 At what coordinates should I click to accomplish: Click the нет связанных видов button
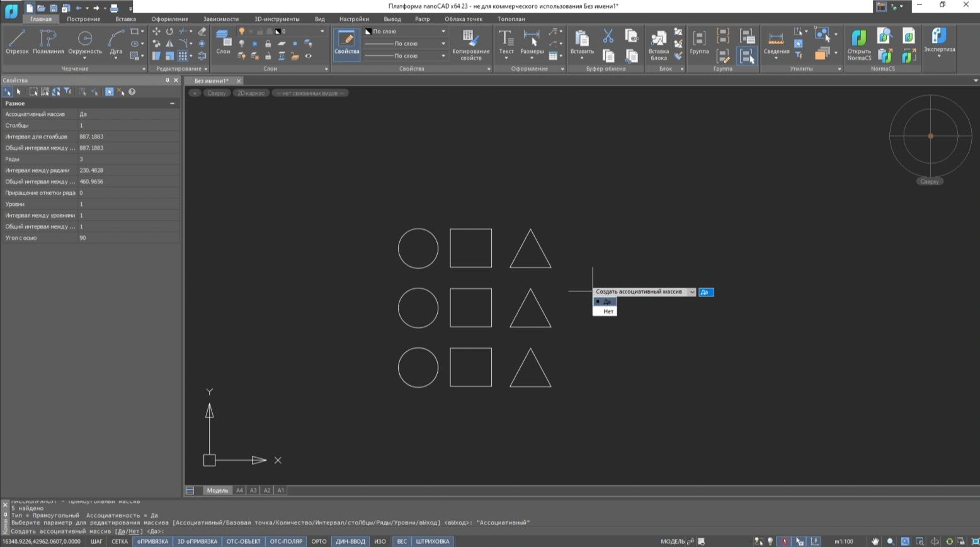(310, 93)
